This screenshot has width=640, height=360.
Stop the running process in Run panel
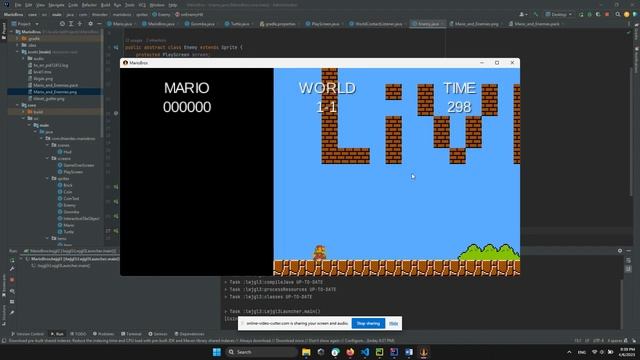(12, 280)
